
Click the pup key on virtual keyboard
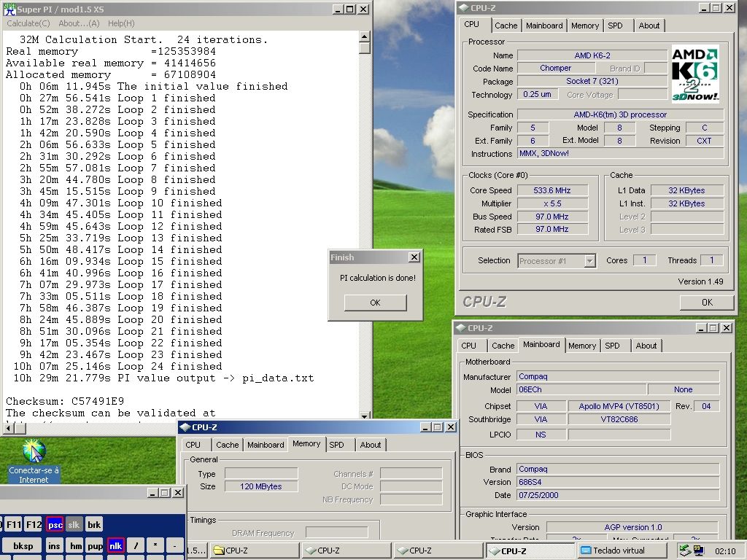pos(96,545)
